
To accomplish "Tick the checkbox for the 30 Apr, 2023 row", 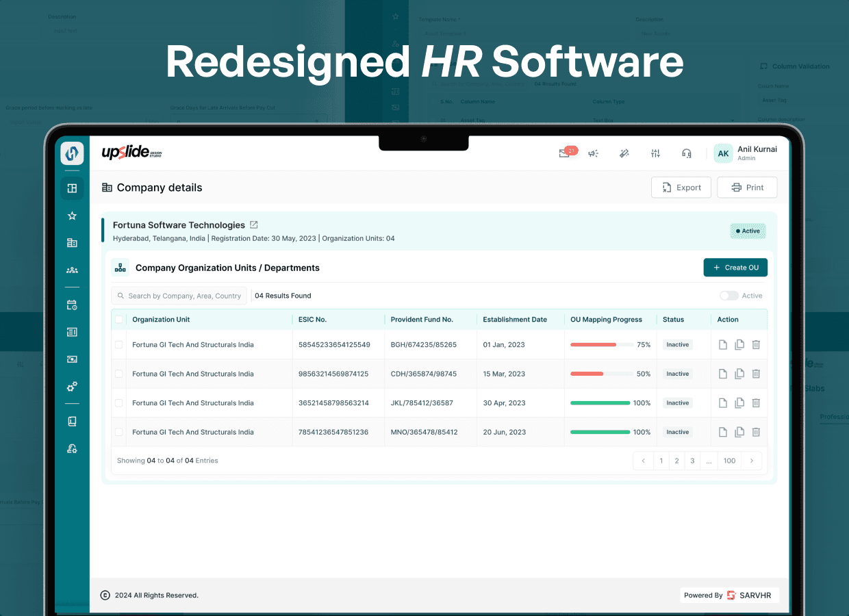I will (119, 403).
